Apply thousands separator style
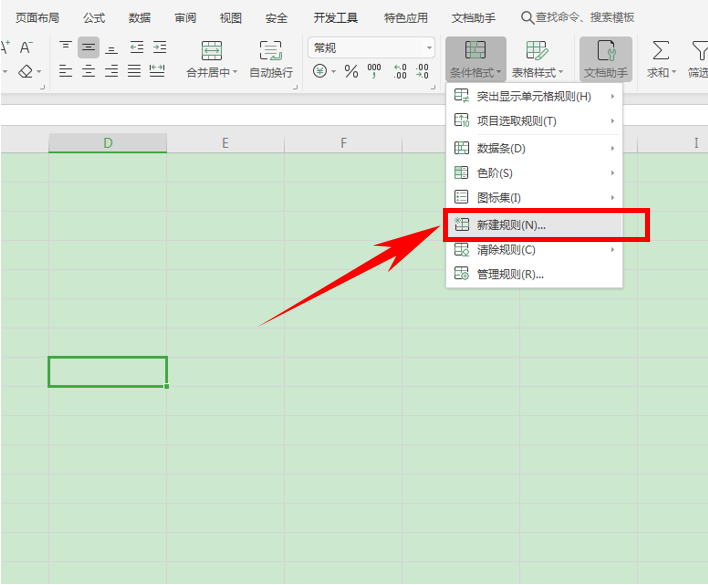 (374, 71)
